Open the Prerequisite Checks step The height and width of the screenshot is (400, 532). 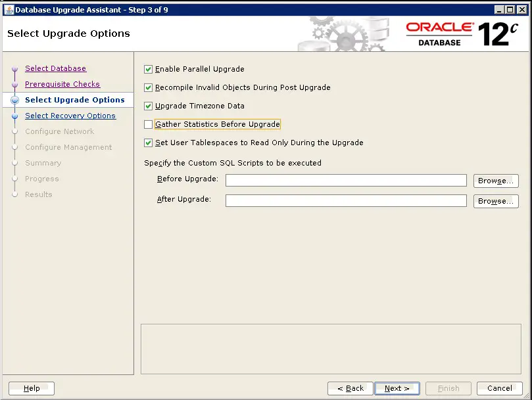pyautogui.click(x=62, y=84)
